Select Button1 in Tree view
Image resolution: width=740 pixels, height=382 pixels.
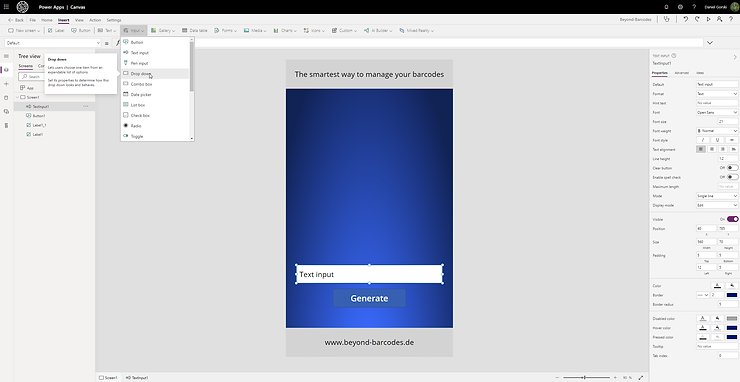click(x=39, y=116)
